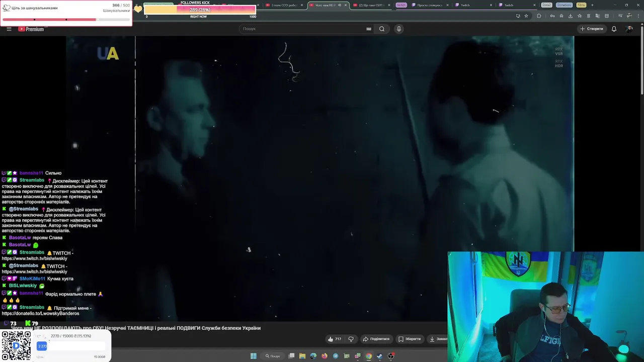Click the trash bin extension icon
644x362 pixels.
point(589,16)
